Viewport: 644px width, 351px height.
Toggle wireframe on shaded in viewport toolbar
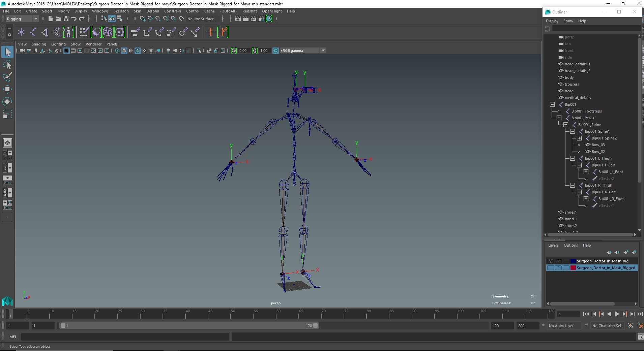[138, 51]
